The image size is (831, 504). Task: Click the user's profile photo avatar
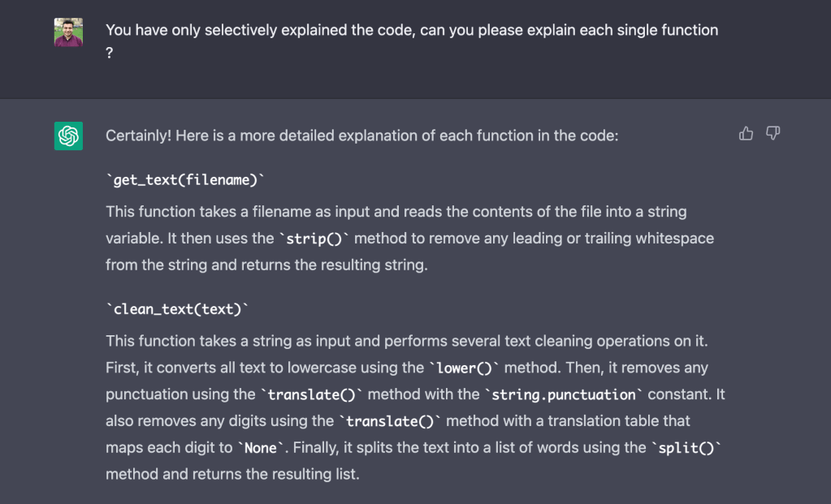click(69, 33)
